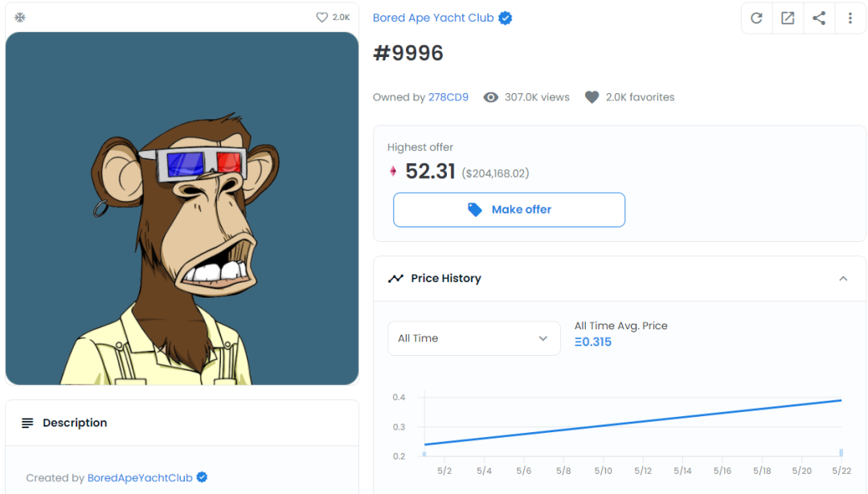Collapse the Price History section chevron
868x494 pixels.
843,278
